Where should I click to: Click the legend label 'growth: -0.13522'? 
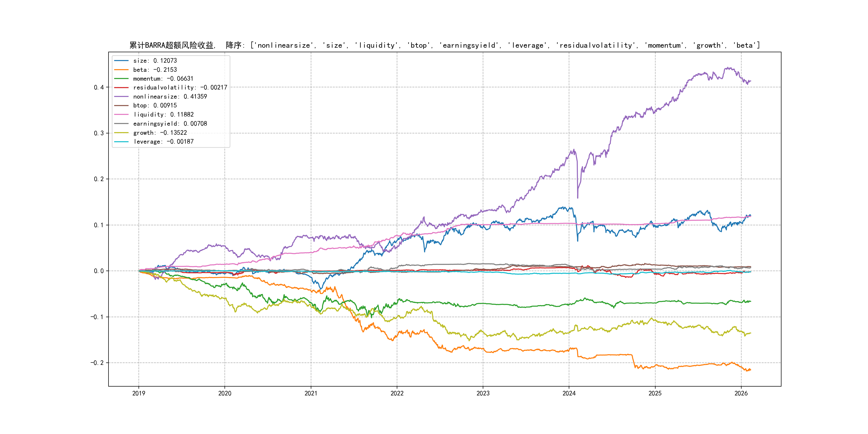(160, 133)
